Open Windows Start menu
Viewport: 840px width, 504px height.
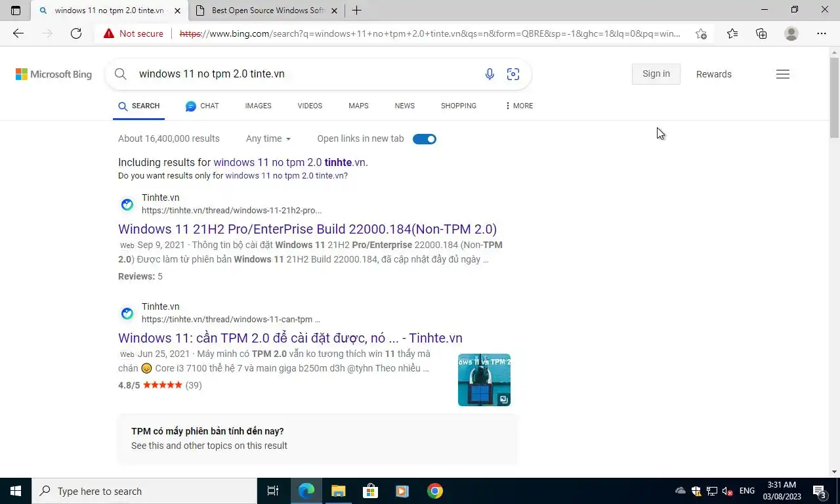pos(16,491)
